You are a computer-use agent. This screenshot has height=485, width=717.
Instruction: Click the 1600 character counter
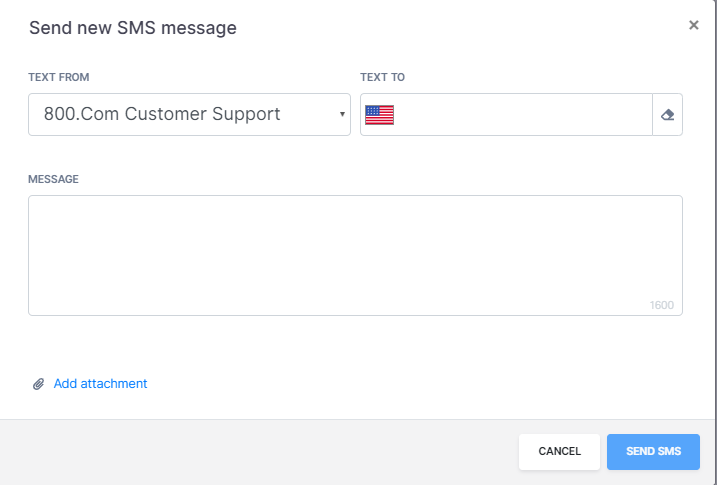pyautogui.click(x=662, y=305)
